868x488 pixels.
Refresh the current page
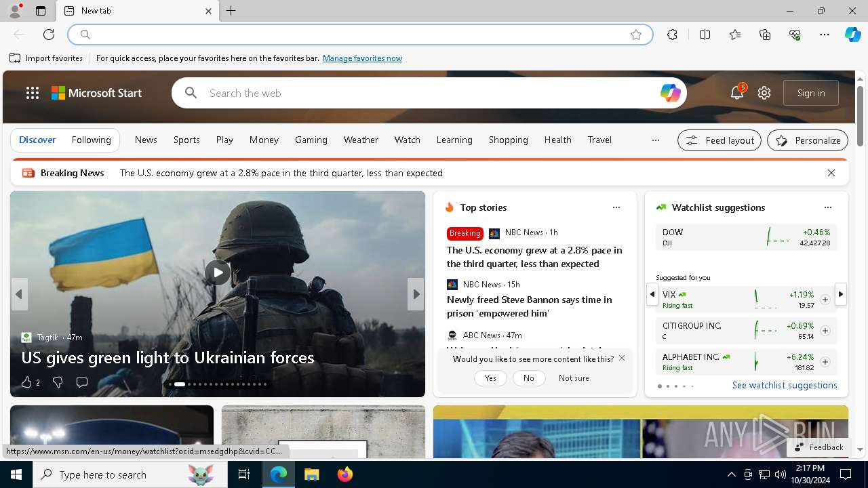pos(49,35)
